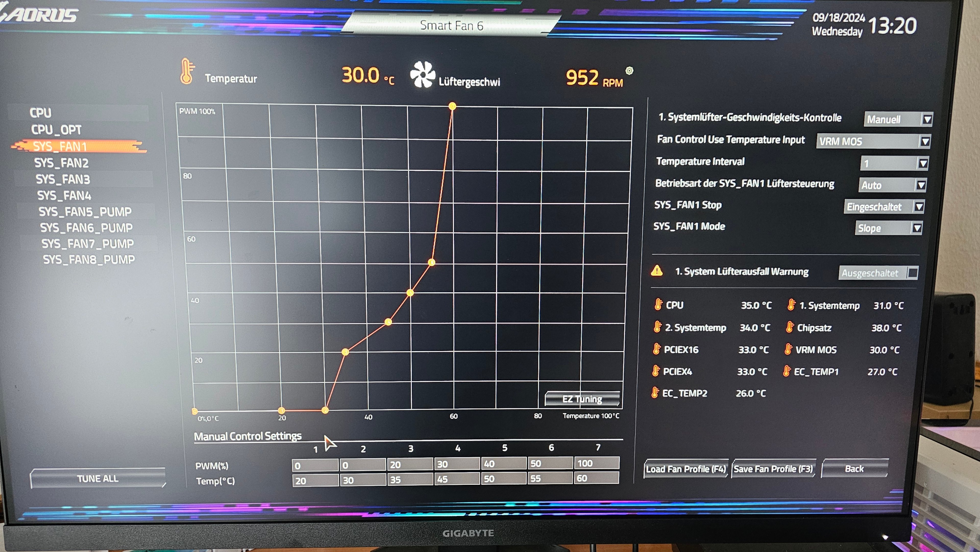
Task: Click the EZ Tuning button on graph
Action: pyautogui.click(x=582, y=398)
